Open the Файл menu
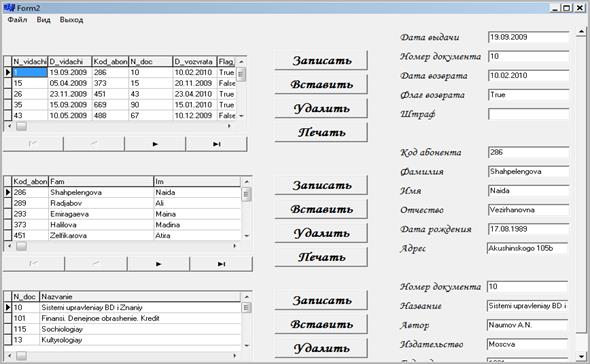Viewport: 590px width, 364px height. (17, 20)
